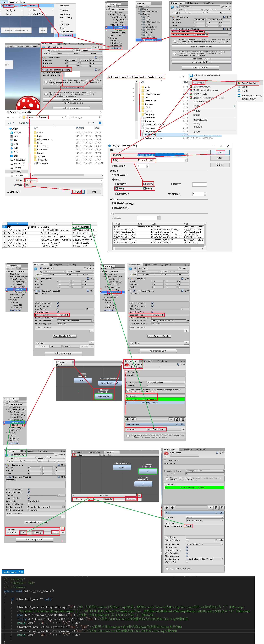
Task: Click the trash icon to delete selected command
Action: 183,419
